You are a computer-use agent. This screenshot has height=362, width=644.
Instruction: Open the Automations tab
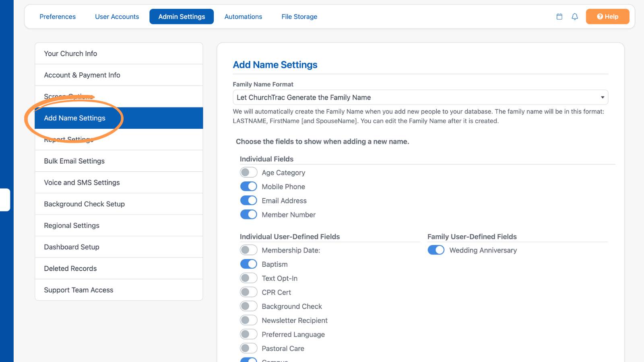click(243, 16)
